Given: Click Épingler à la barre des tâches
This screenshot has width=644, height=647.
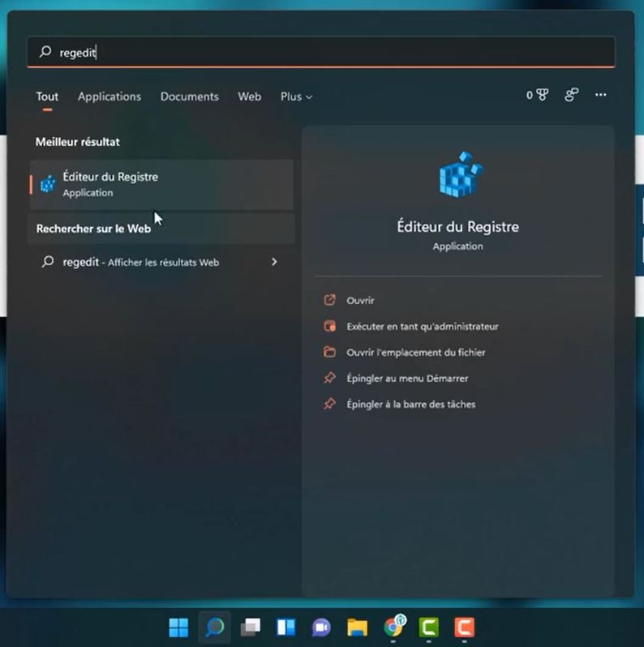Looking at the screenshot, I should (410, 405).
